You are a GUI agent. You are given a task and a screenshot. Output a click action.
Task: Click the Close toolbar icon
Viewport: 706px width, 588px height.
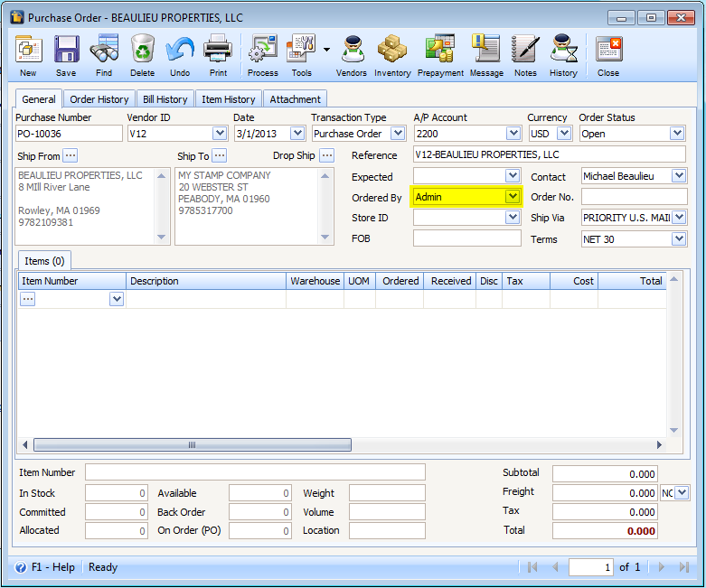(x=608, y=49)
